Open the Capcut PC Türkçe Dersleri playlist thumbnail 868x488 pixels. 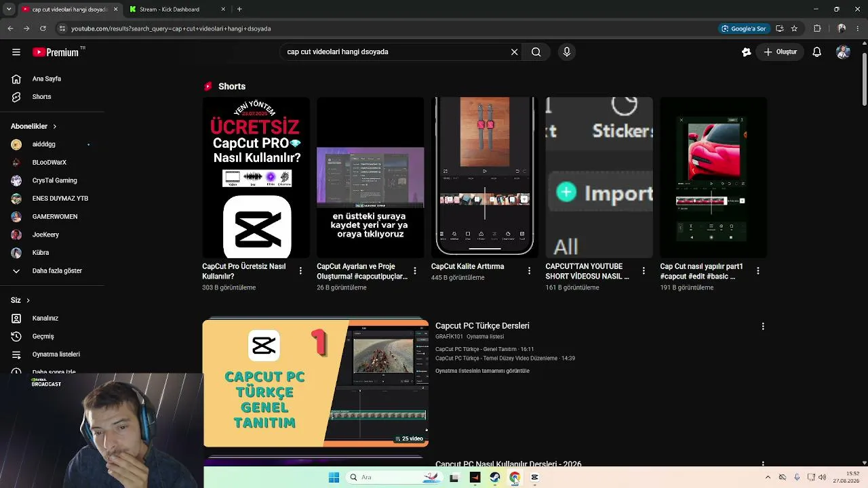[315, 384]
